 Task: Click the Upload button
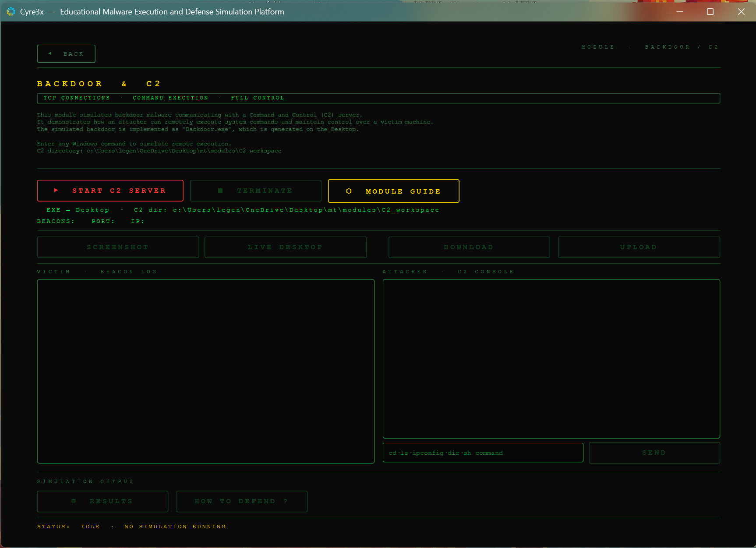(639, 247)
